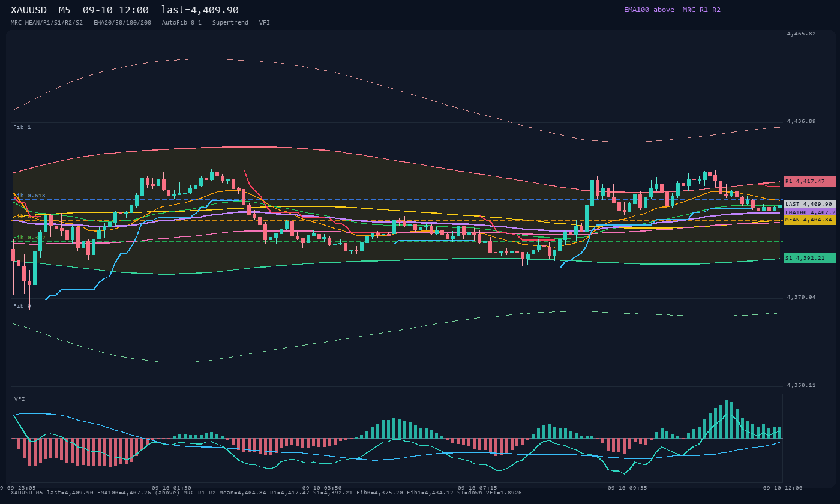The height and width of the screenshot is (504, 840).
Task: Click the purple "MRC R1-R2" header label
Action: tap(701, 10)
